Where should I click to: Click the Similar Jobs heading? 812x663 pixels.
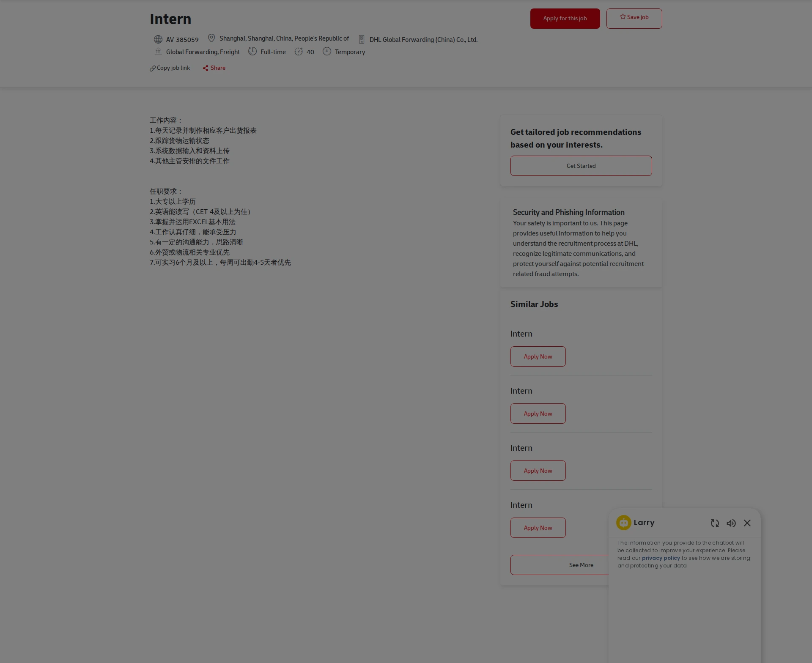click(534, 304)
